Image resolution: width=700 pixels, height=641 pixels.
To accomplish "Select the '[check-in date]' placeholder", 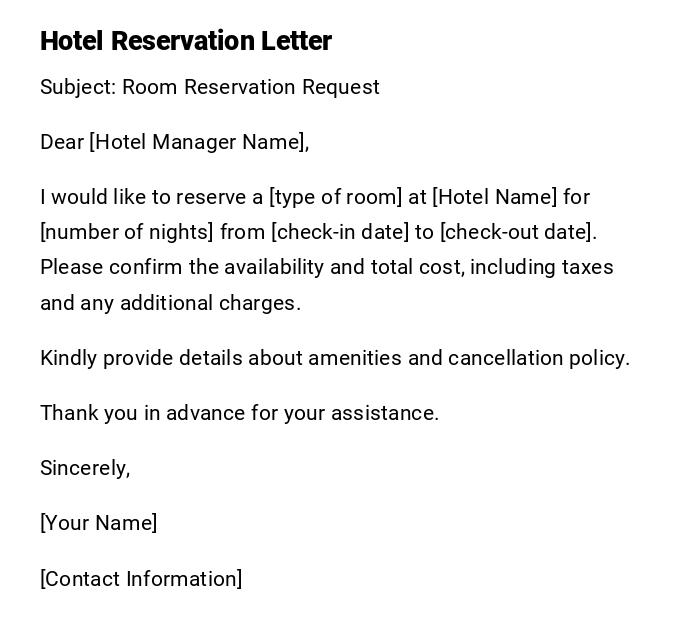I will (x=340, y=232).
